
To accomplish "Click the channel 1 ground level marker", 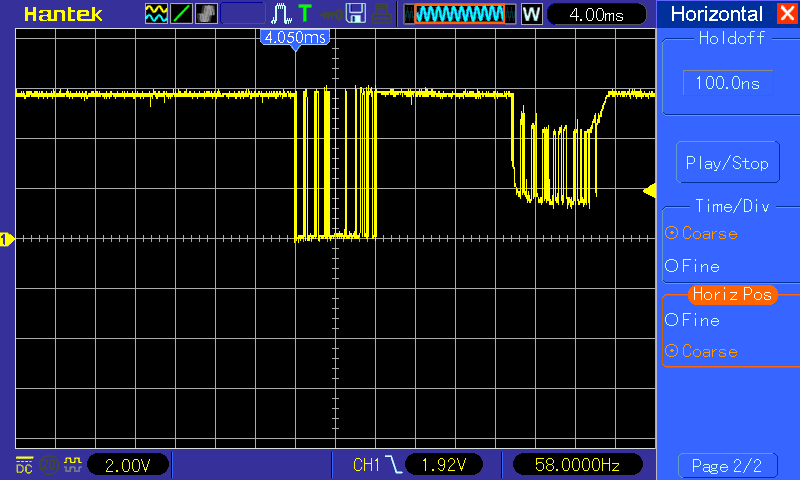I will click(x=7, y=239).
